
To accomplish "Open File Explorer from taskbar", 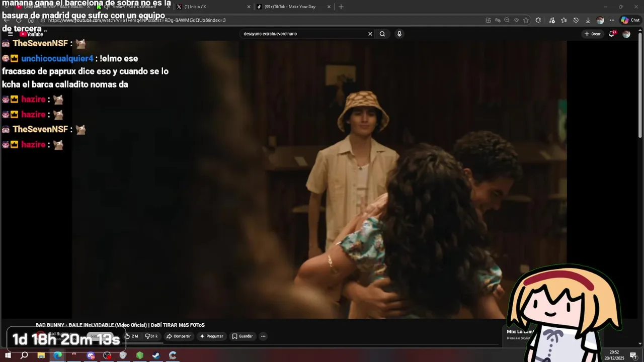I will (x=41, y=355).
